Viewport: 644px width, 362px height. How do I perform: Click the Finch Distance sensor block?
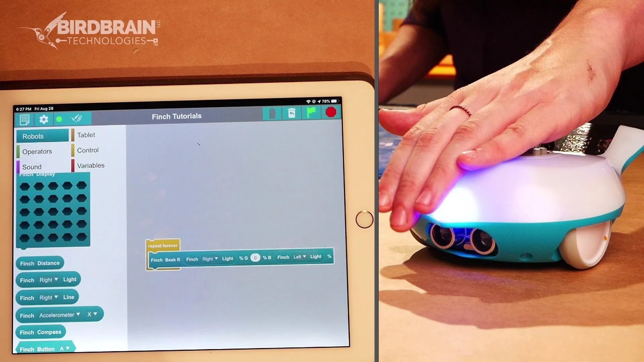click(x=39, y=262)
